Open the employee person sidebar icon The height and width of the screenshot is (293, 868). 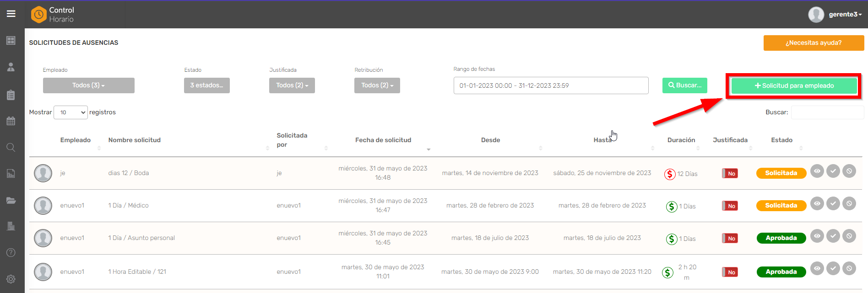pos(11,67)
